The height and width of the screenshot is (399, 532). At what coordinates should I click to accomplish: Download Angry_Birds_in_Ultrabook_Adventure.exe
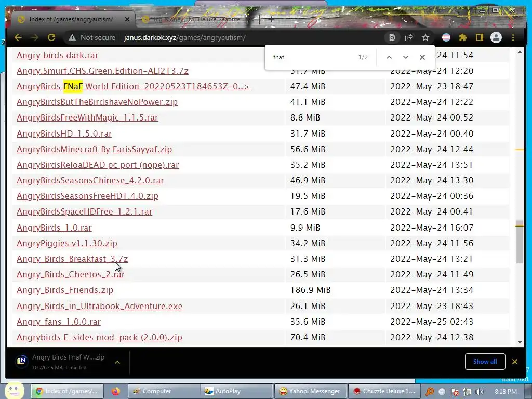(99, 305)
